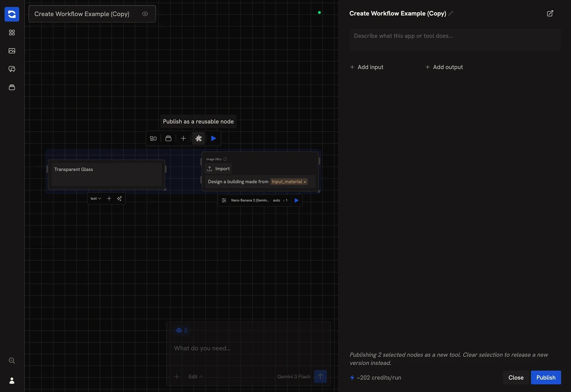Screen dimensions: 571x392
Task: Click the open-in-new-window icon in publish panel
Action: click(550, 14)
